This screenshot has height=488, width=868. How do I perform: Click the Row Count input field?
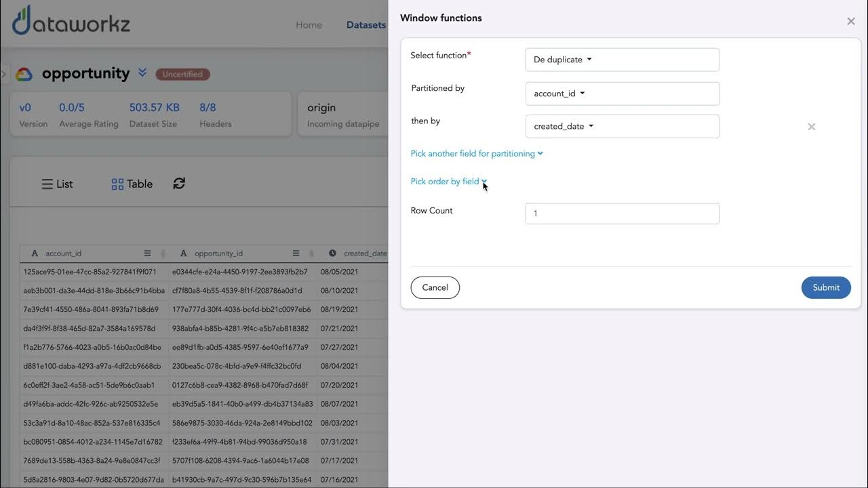pos(622,213)
